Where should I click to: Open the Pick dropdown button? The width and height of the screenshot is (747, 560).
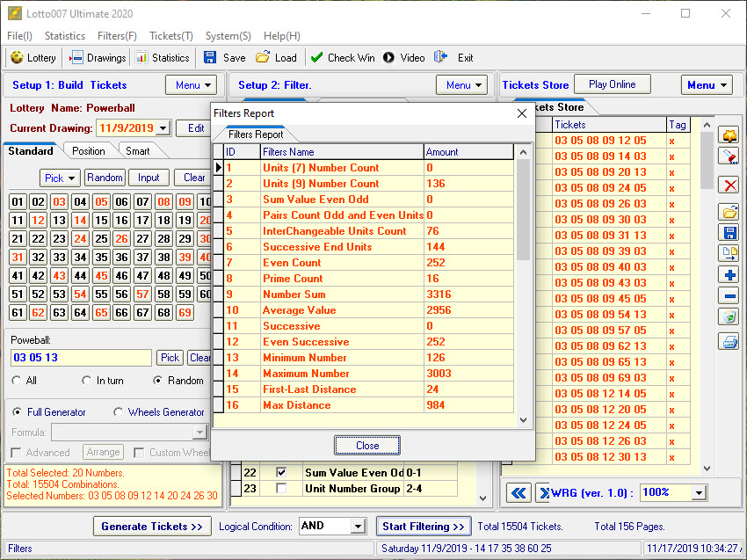click(60, 178)
